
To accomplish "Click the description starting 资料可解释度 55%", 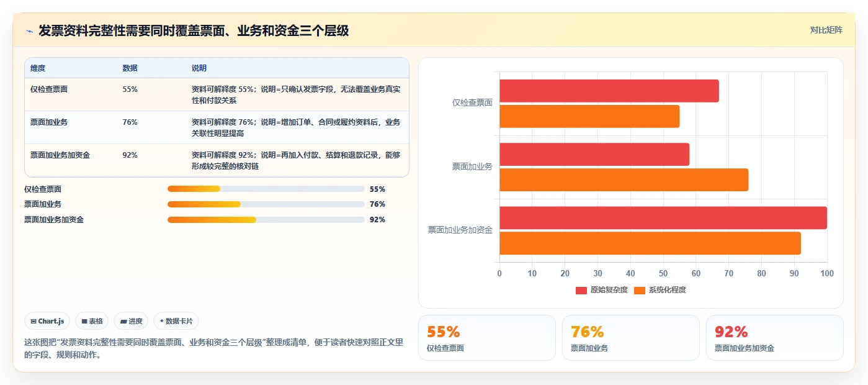I will (296, 94).
